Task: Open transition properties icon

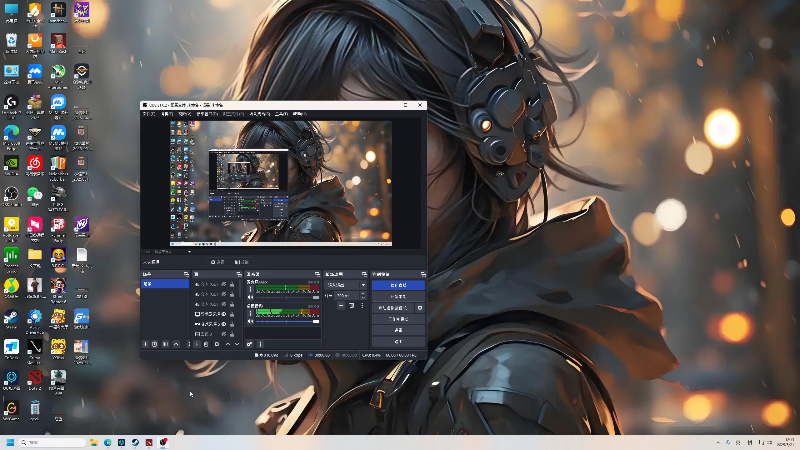Action: click(352, 305)
